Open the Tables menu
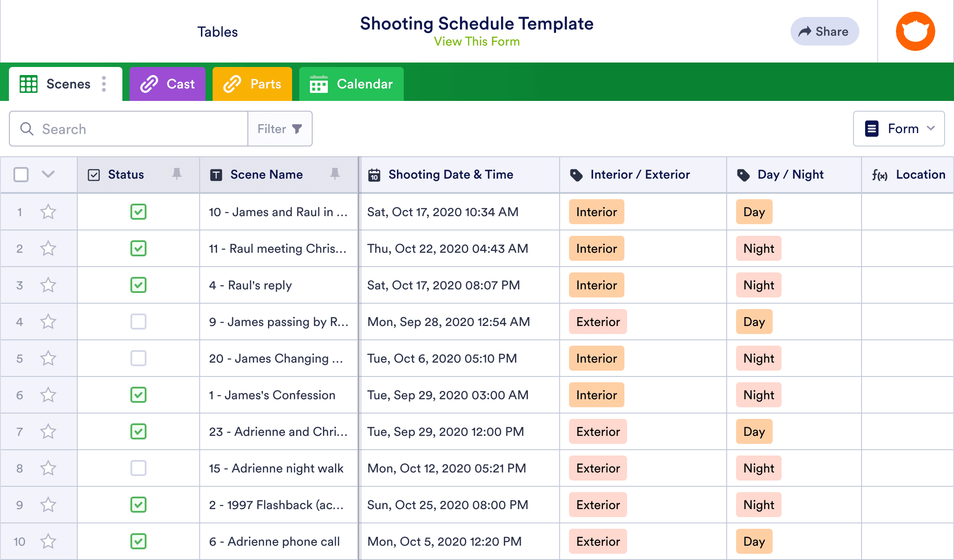 coord(218,32)
